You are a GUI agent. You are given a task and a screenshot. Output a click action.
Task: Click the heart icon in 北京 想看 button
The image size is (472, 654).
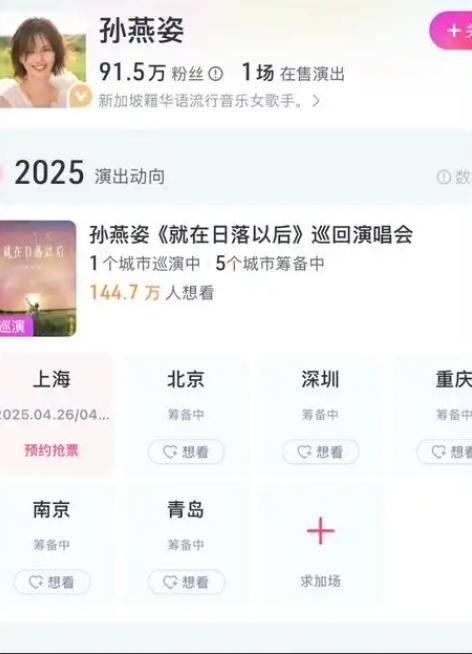coord(170,452)
